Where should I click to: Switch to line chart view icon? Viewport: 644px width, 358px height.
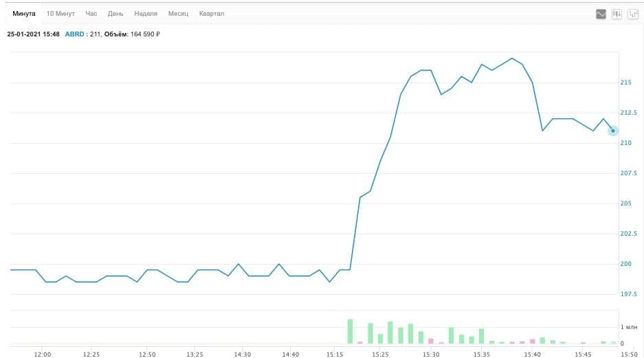pyautogui.click(x=601, y=14)
